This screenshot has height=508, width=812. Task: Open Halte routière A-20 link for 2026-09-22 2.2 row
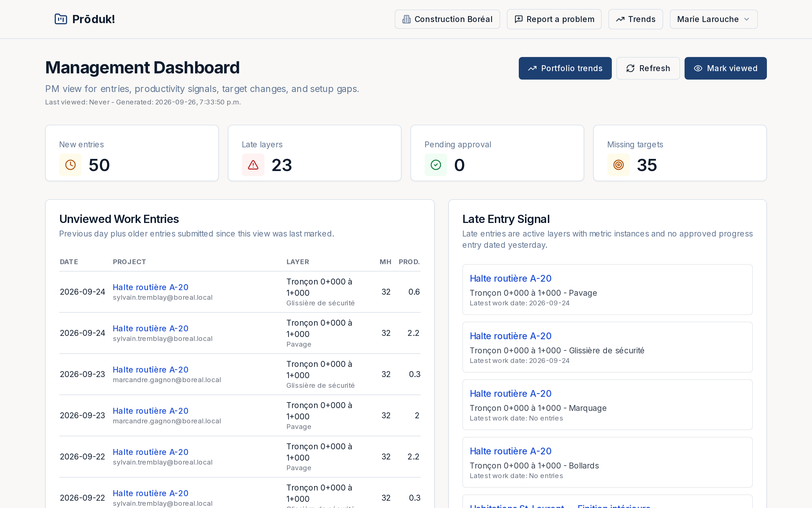point(150,452)
